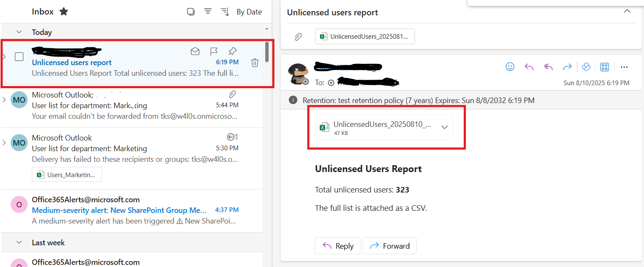Click the Reply All double-arrow icon
Image resolution: width=644 pixels, height=267 pixels.
coord(548,67)
